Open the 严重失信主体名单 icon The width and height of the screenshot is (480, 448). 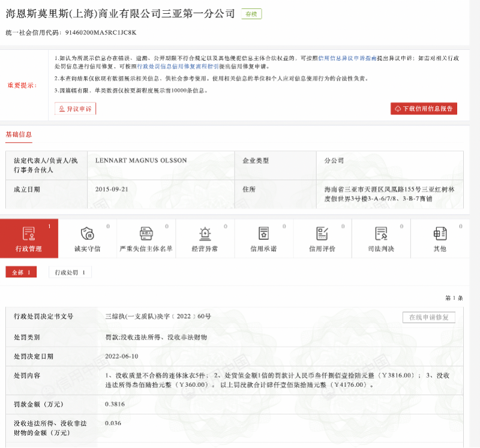click(x=146, y=234)
